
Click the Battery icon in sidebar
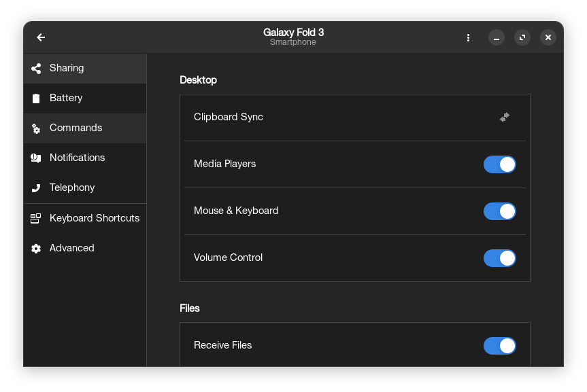pyautogui.click(x=36, y=99)
